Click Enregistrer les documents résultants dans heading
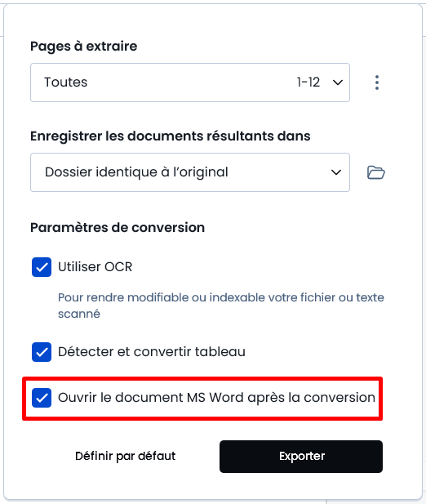Screen dimensions: 426x504 click(171, 136)
